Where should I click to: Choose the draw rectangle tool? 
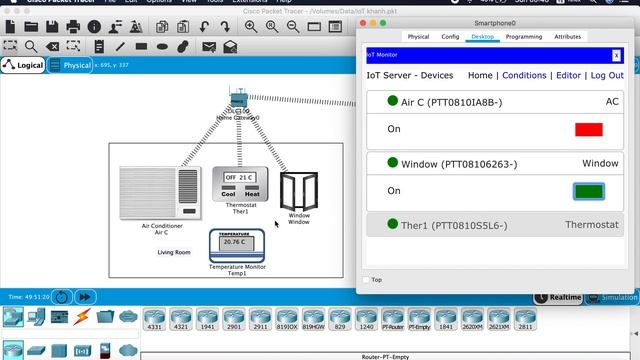click(141, 47)
